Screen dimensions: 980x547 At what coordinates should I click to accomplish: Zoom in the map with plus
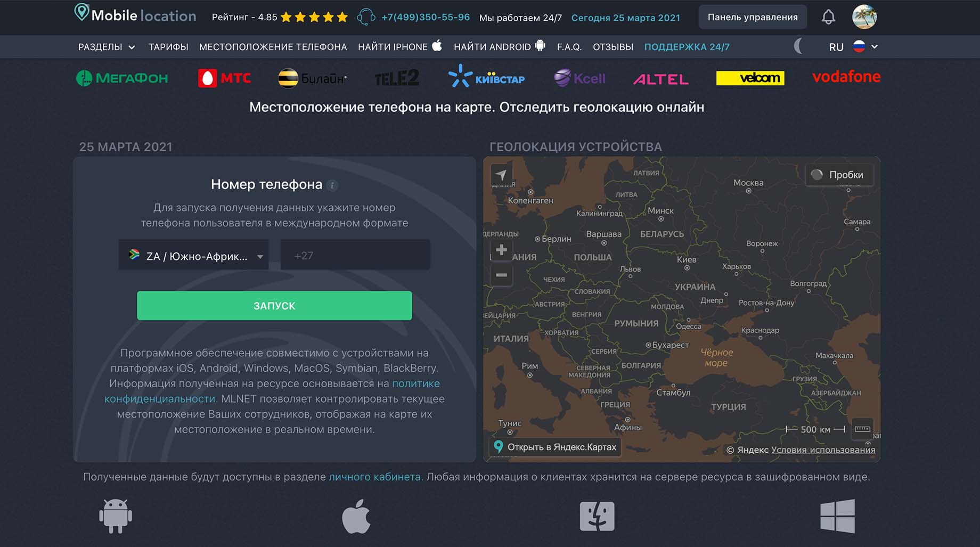(501, 250)
